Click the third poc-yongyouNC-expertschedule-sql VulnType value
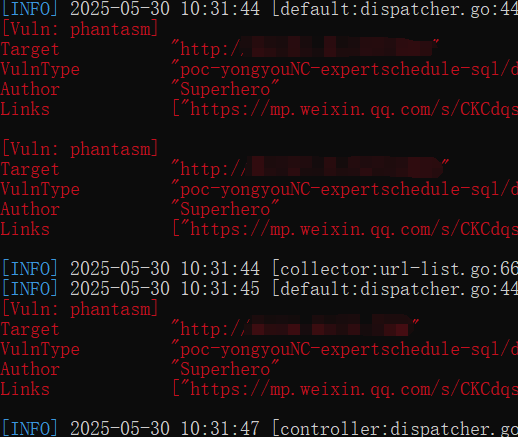The image size is (518, 437). click(x=345, y=350)
